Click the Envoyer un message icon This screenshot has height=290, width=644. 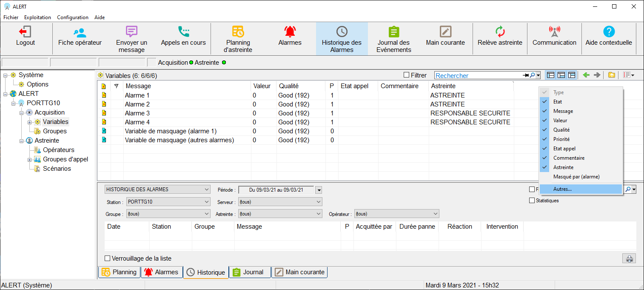point(131,32)
